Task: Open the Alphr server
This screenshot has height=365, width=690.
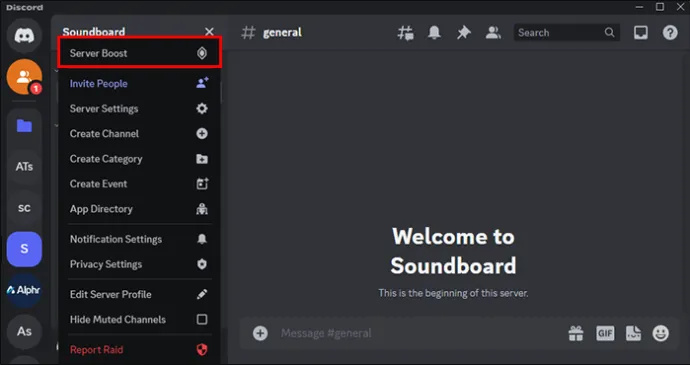Action: click(24, 290)
